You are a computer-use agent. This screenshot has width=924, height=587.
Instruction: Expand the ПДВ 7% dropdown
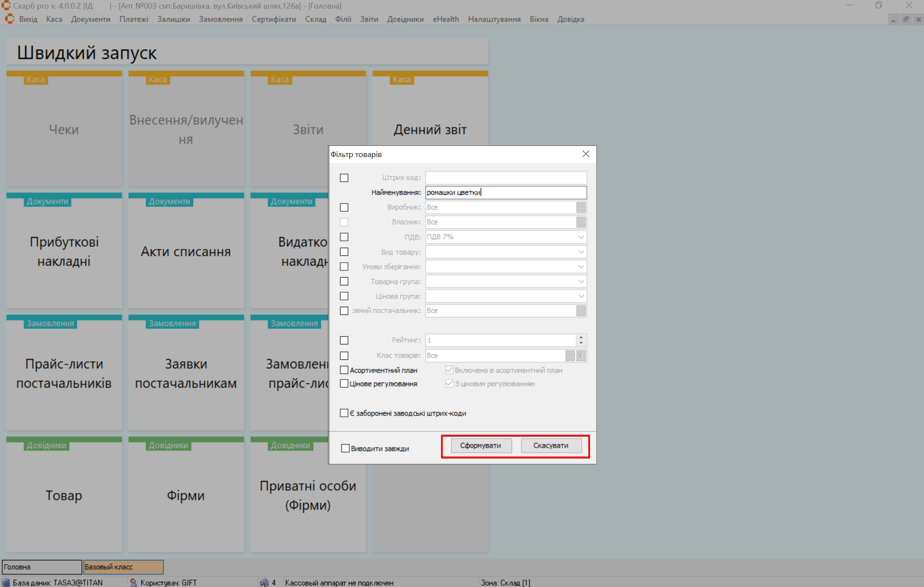pos(581,237)
